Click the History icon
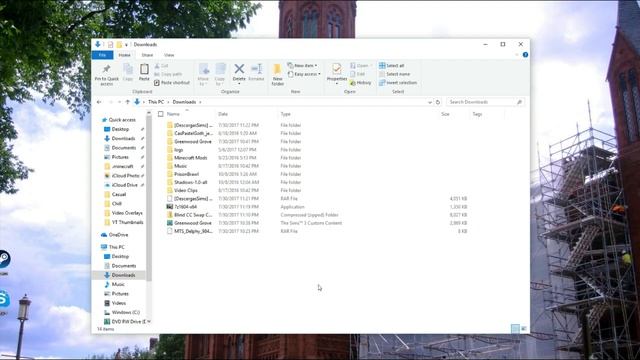The height and width of the screenshot is (360, 640). [x=352, y=83]
